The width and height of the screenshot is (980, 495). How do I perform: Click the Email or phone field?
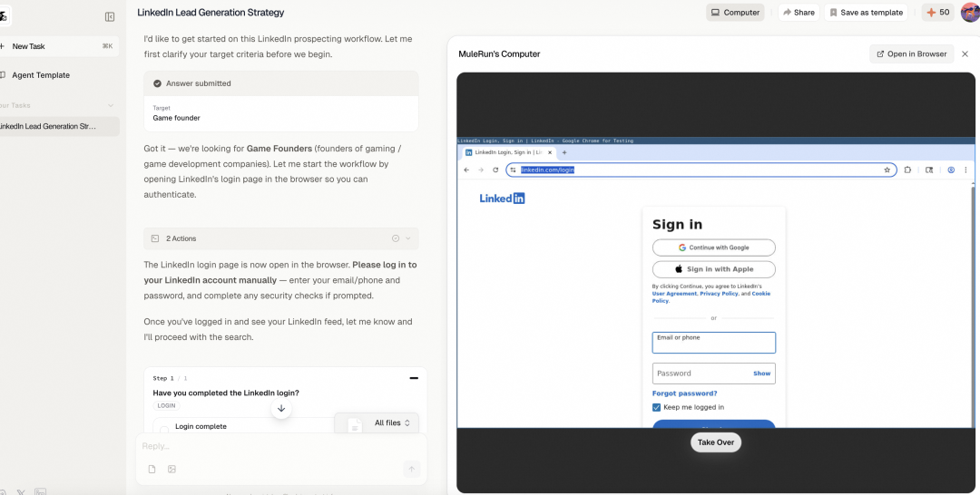click(713, 344)
